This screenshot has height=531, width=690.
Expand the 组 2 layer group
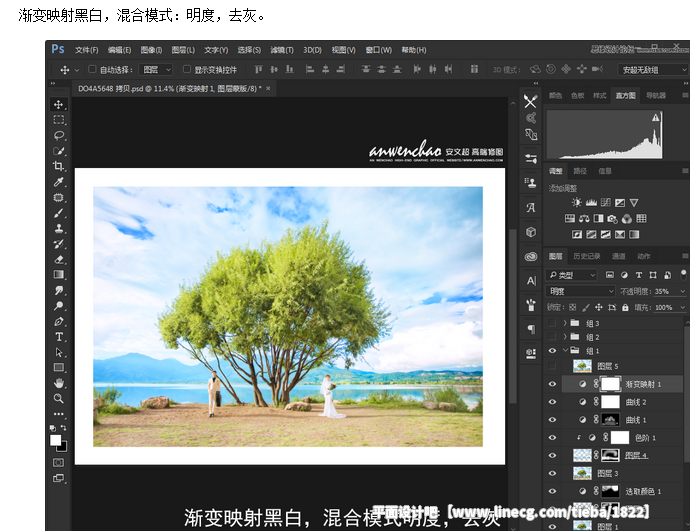click(x=565, y=337)
